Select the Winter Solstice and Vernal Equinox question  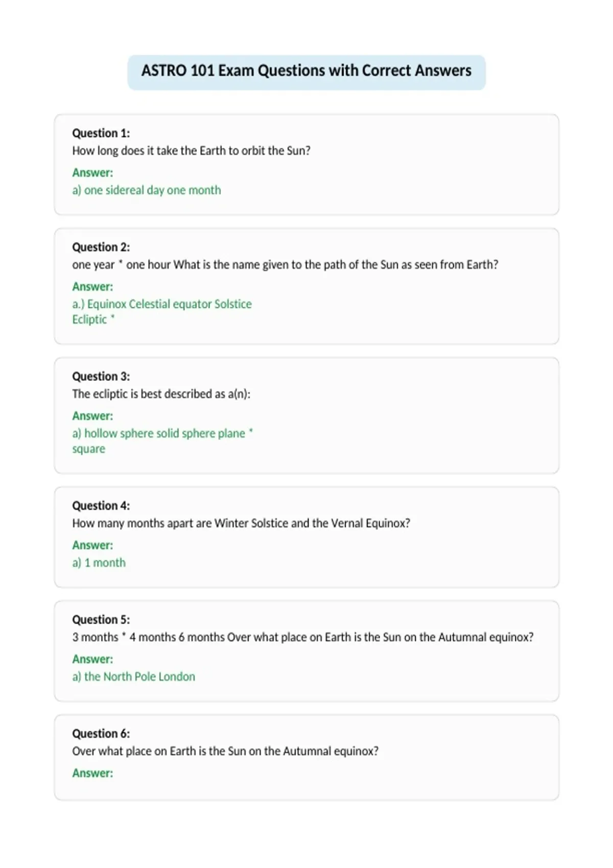241,523
